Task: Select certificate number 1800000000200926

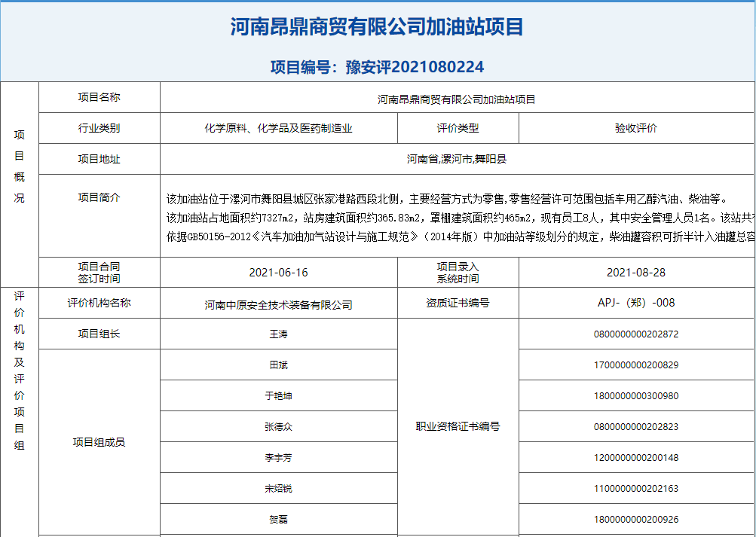Action: coord(636,519)
